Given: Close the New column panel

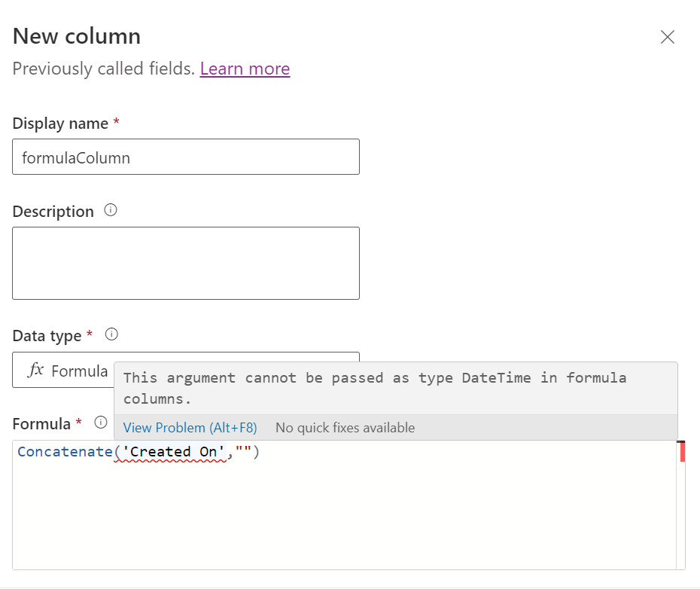Looking at the screenshot, I should (667, 36).
